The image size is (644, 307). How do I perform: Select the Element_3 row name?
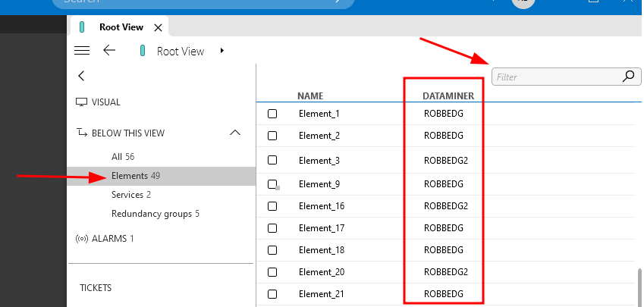coord(319,161)
